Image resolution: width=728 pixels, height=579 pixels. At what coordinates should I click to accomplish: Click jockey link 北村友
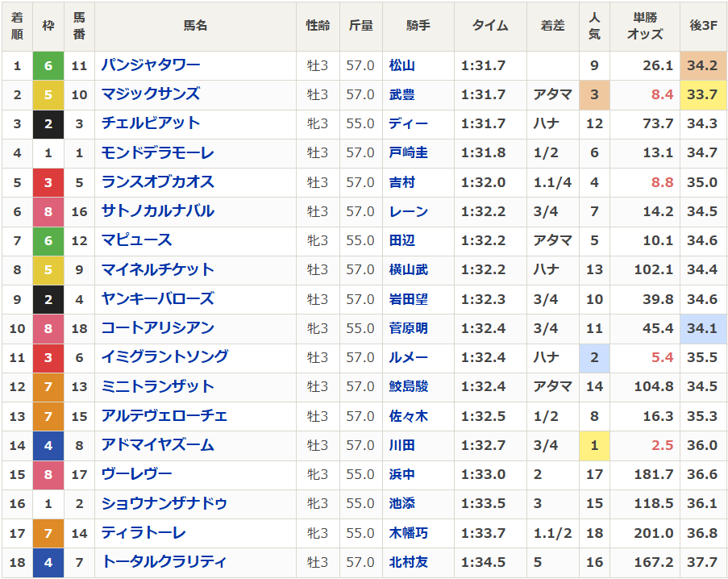[x=408, y=562]
